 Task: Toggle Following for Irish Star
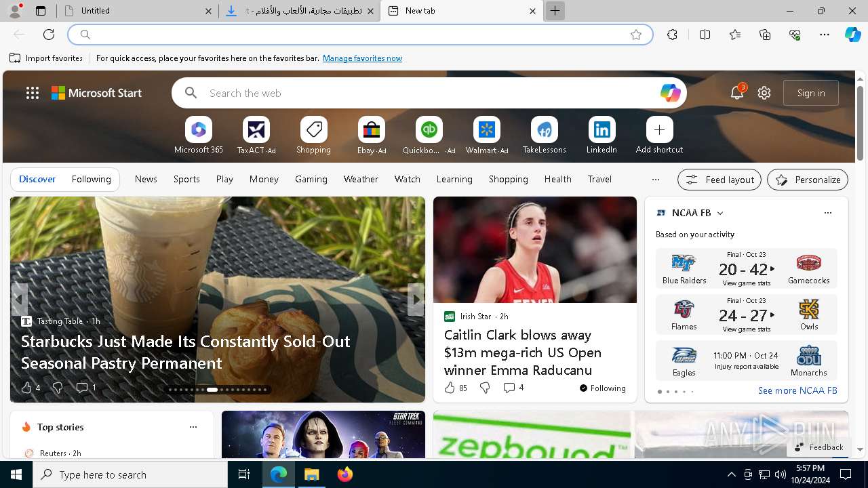(x=602, y=388)
